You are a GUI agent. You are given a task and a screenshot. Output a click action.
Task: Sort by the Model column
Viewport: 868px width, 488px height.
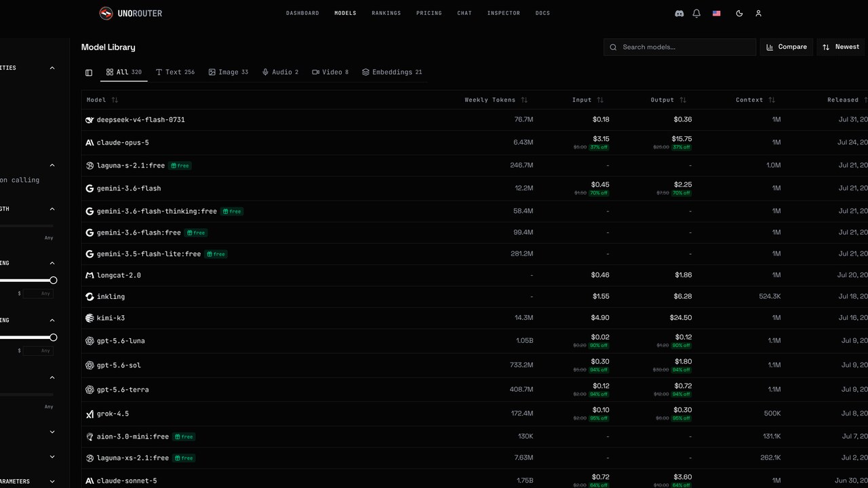[x=102, y=100]
